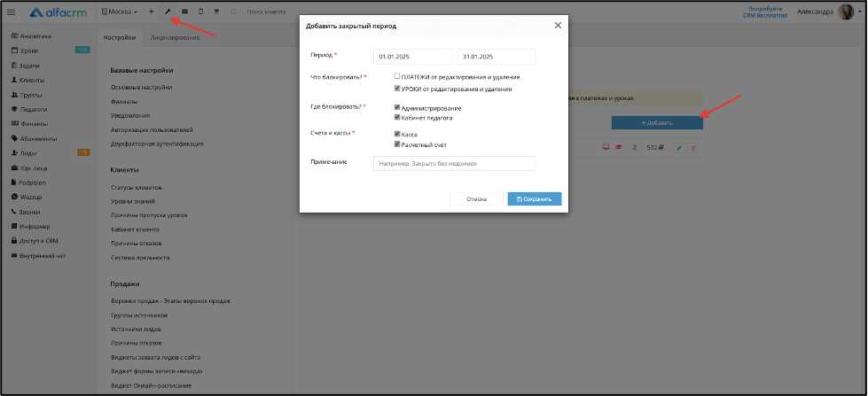The height and width of the screenshot is (396, 868).
Task: Open Авторизация пользователей link
Action: tap(152, 129)
